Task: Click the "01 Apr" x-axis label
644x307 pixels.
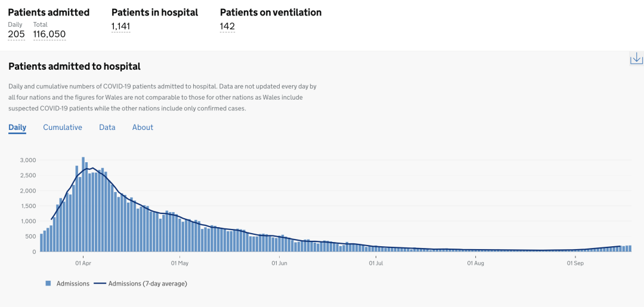Action: (83, 262)
